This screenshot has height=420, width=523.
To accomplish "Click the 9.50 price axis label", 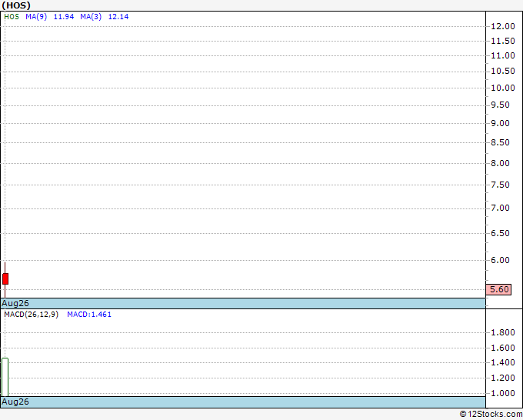I will coord(501,105).
